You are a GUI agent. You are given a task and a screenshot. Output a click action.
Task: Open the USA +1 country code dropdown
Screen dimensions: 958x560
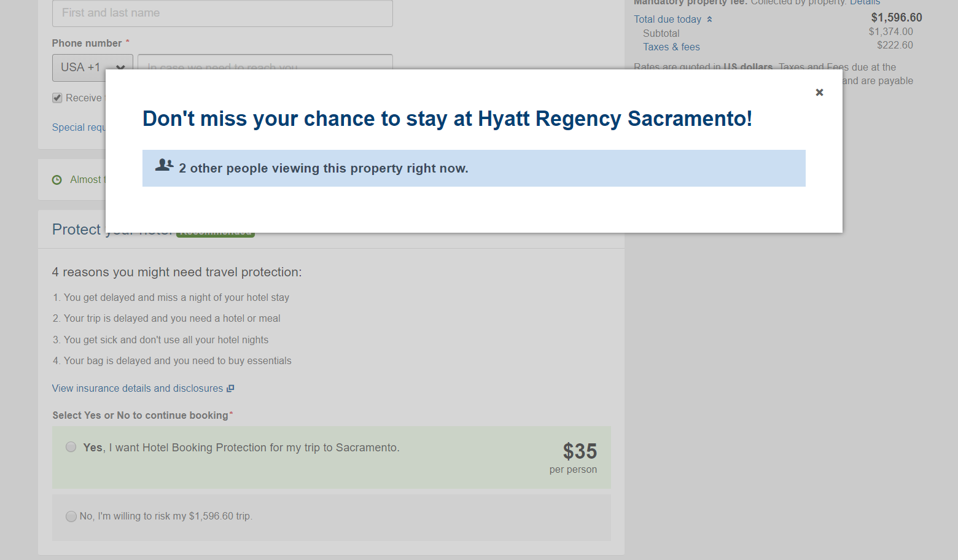(x=93, y=68)
